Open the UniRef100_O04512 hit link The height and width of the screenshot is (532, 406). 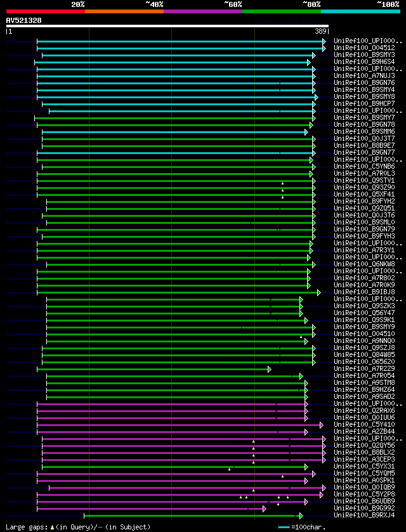tap(364, 48)
